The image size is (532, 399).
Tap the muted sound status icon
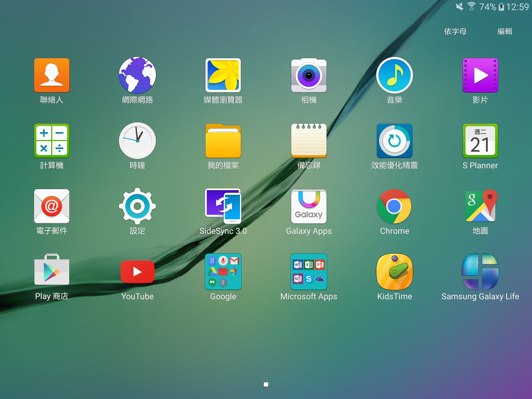460,6
